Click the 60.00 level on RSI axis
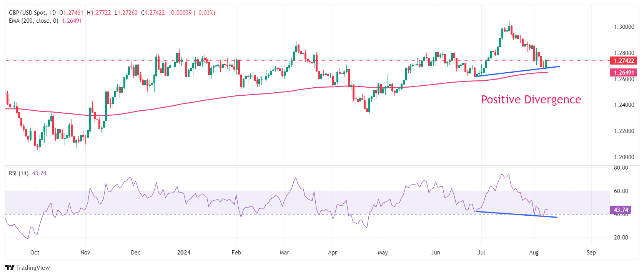Screen dimensions: 644x276 tap(621, 191)
